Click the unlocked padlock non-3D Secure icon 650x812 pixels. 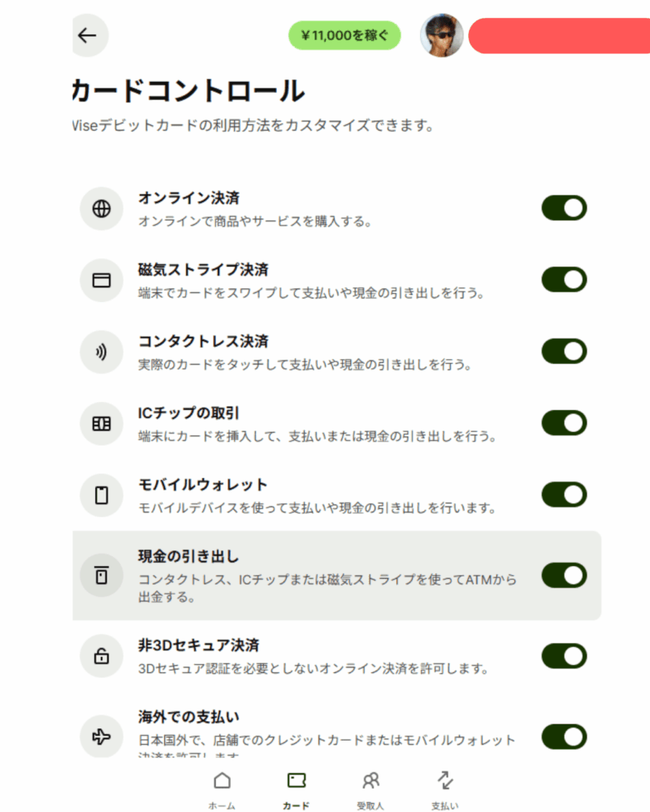(x=101, y=656)
